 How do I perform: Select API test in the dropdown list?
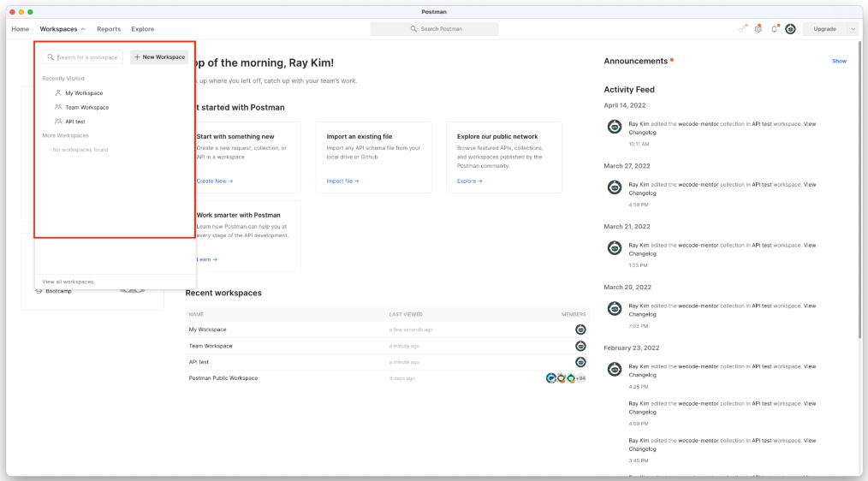[75, 122]
